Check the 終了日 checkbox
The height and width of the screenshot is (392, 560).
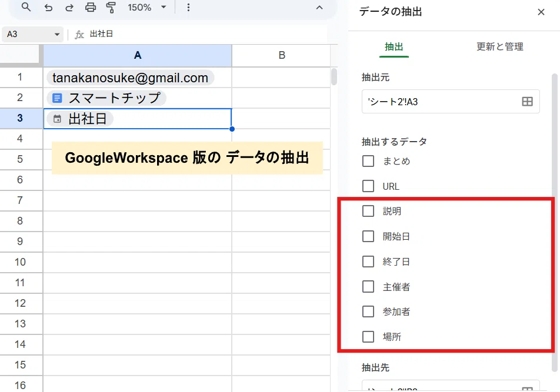tap(368, 262)
